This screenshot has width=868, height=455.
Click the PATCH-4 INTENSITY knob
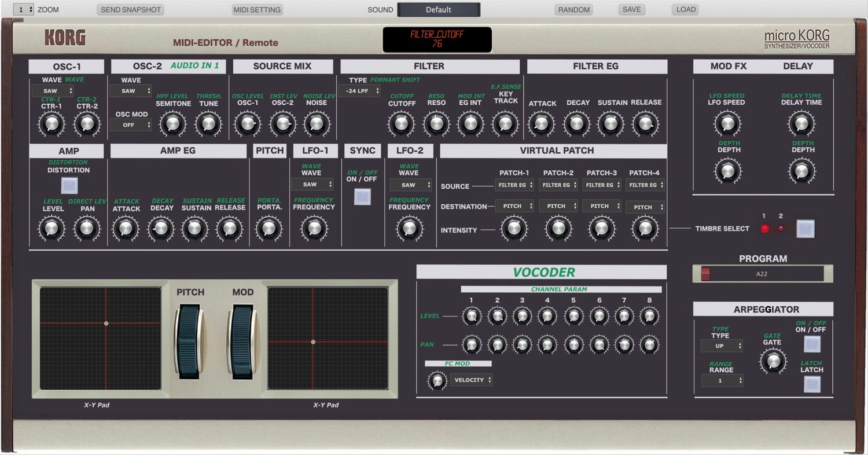click(x=645, y=229)
